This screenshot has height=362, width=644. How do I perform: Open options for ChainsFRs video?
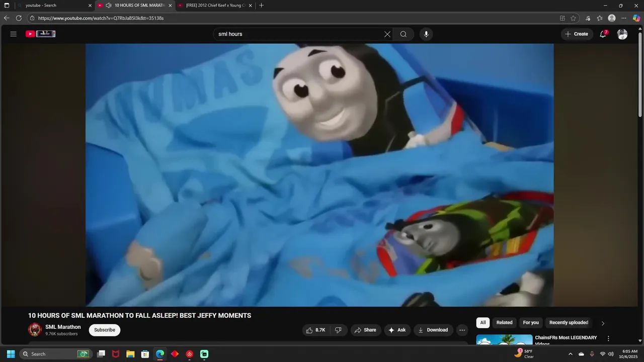pos(608,339)
